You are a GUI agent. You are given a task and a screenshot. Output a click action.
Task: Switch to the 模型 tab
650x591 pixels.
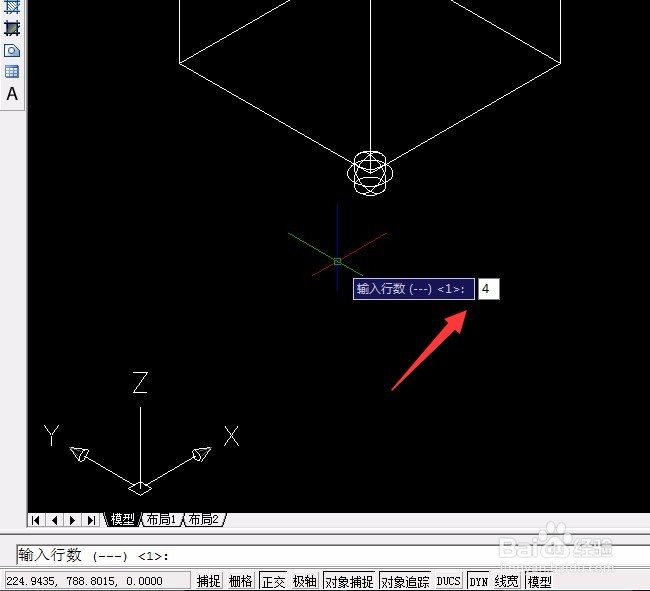(123, 519)
